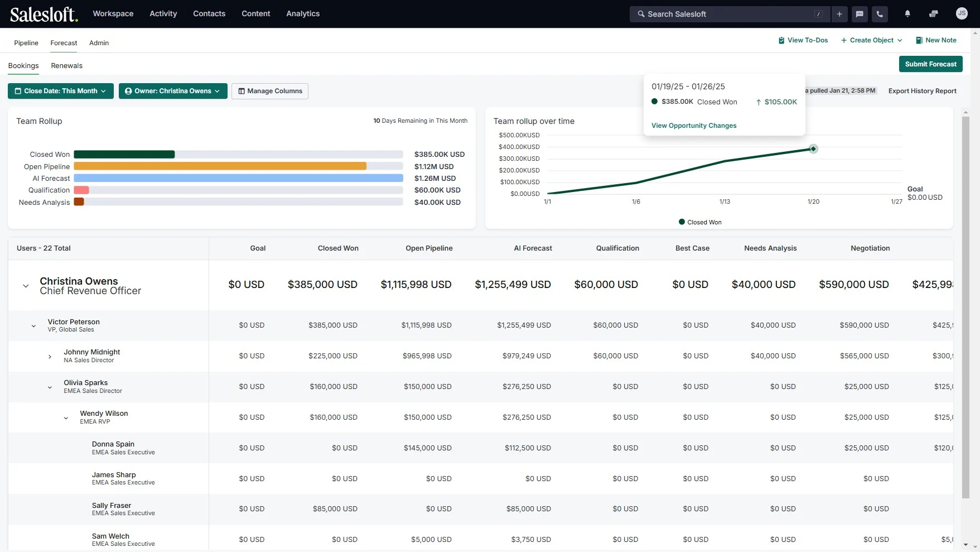Click New Note
This screenshot has width=980, height=552.
(x=936, y=40)
